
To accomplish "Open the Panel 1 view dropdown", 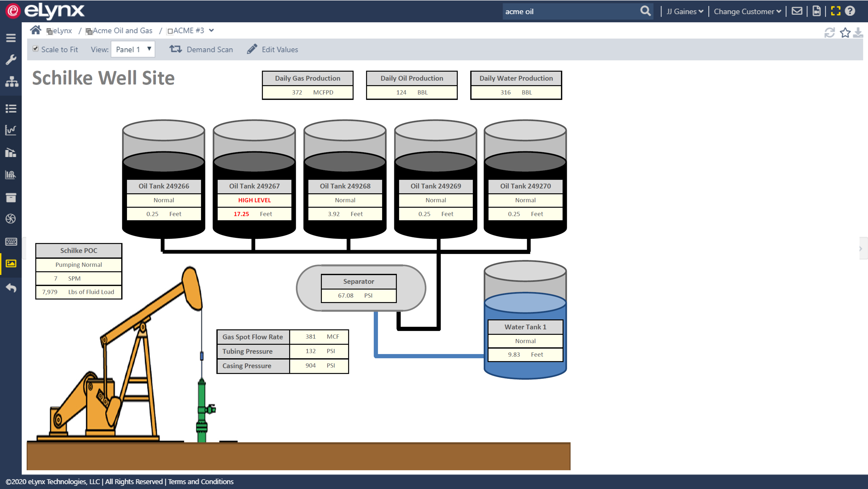I will [x=133, y=49].
